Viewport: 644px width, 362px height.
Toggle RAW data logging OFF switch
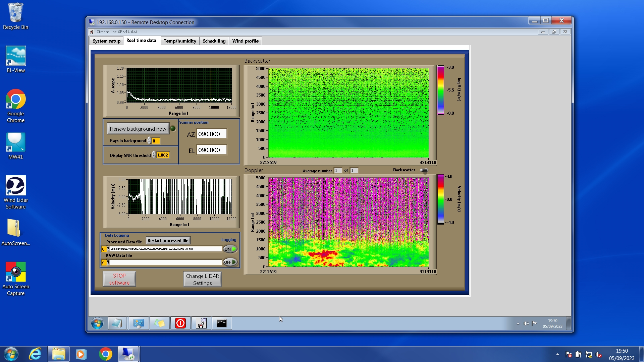230,262
